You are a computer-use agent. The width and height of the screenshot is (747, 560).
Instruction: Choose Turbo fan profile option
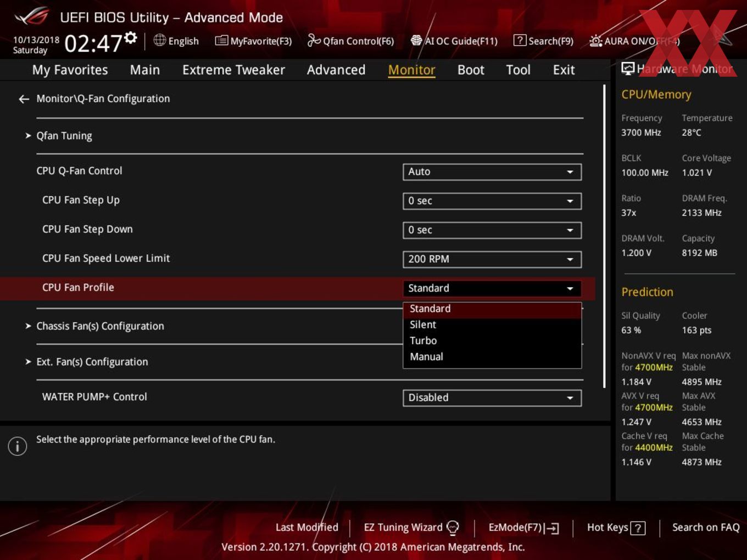(x=492, y=341)
